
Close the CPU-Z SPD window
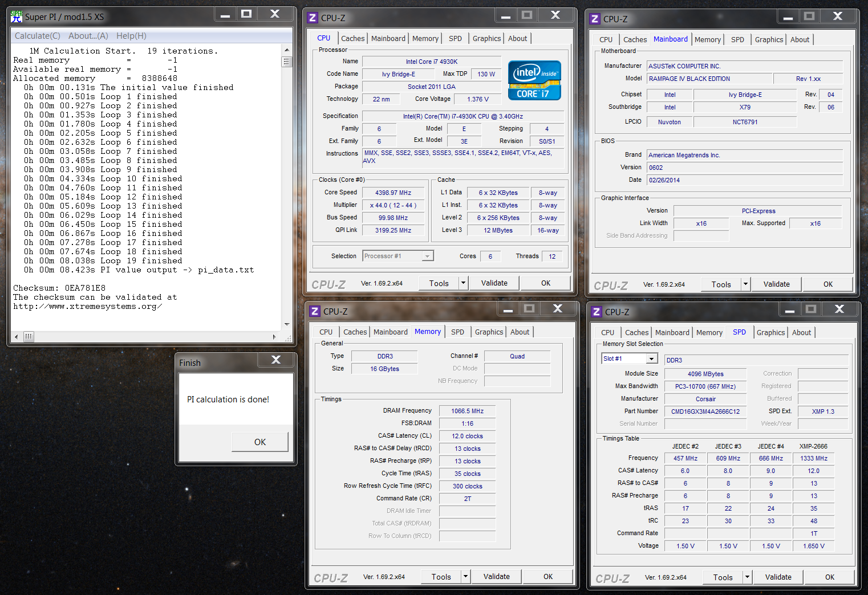point(839,309)
